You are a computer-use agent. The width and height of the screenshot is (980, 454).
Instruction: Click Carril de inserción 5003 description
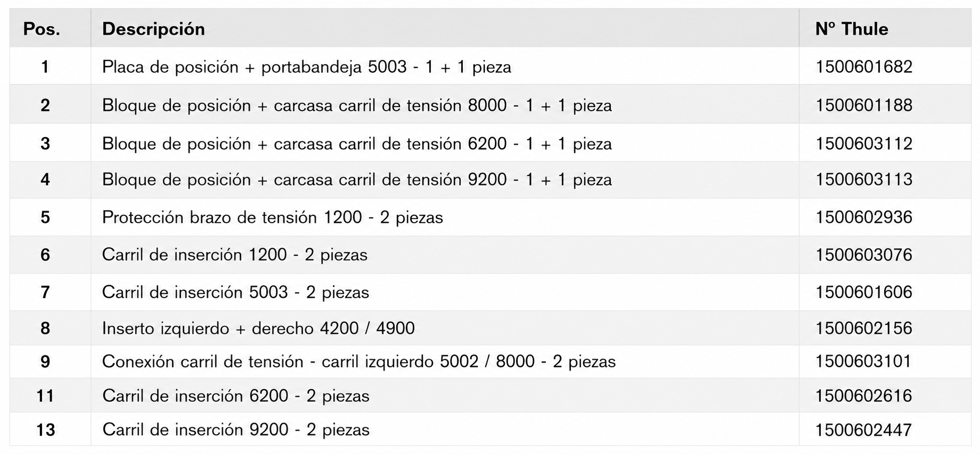tap(235, 292)
